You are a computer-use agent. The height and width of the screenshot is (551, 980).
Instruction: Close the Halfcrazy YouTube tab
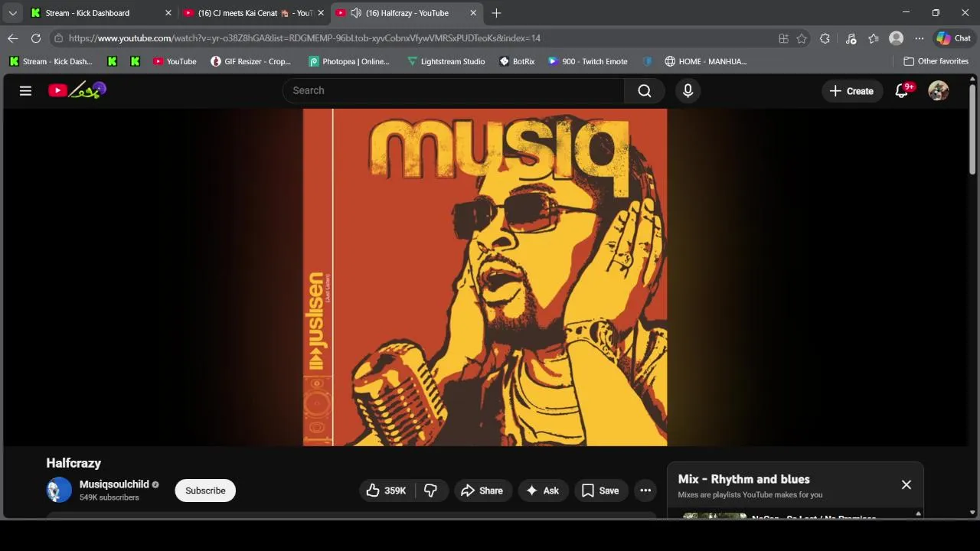click(473, 13)
